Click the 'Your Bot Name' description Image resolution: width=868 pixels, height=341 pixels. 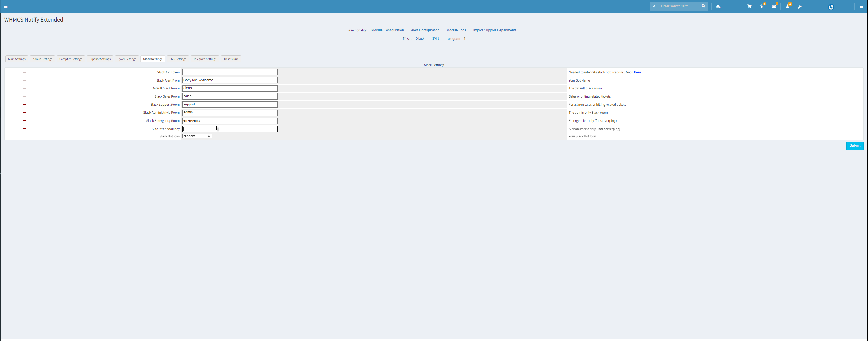click(579, 80)
